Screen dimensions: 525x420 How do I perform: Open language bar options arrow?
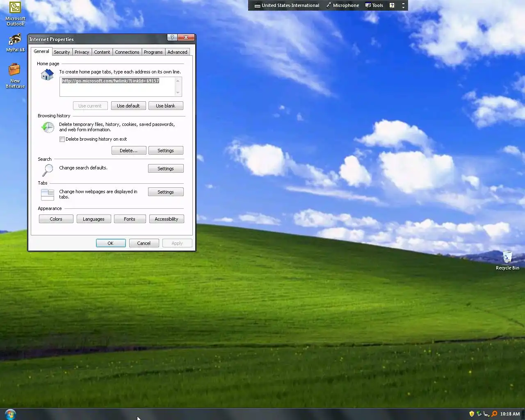[403, 7]
